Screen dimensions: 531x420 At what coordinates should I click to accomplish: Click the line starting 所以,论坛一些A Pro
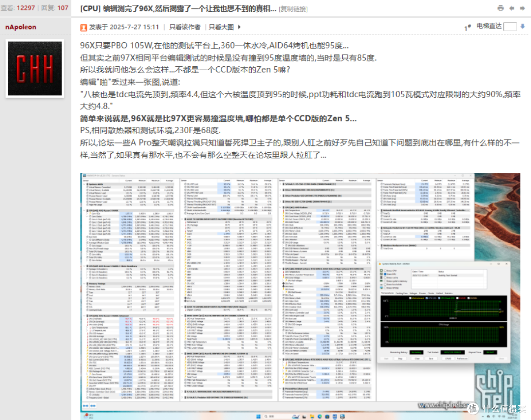(300, 149)
